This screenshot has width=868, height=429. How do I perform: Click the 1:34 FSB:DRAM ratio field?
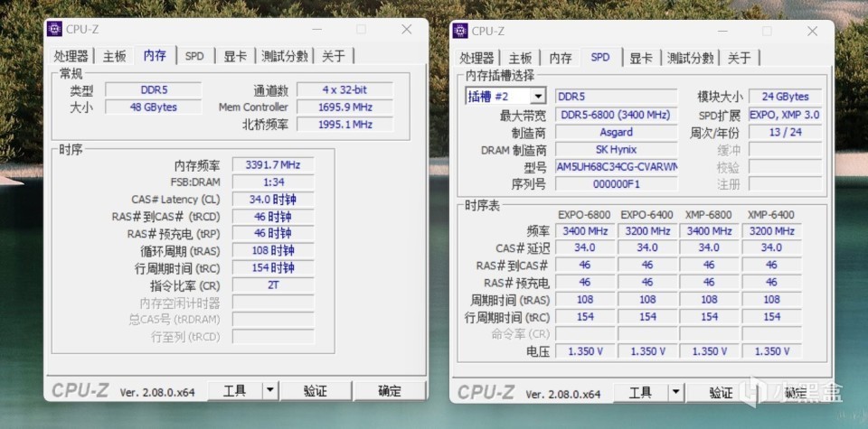pyautogui.click(x=273, y=182)
